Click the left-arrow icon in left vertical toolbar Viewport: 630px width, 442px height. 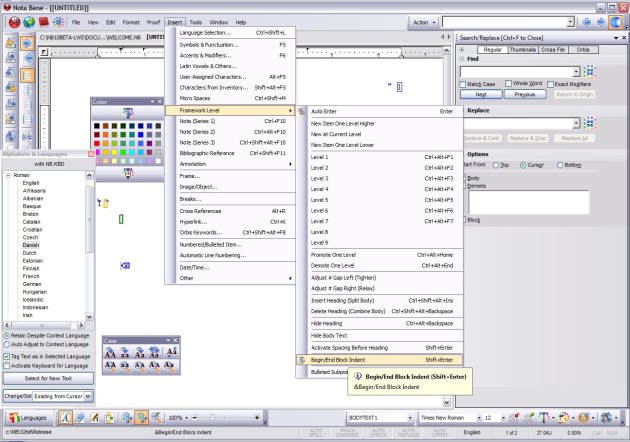[x=27, y=59]
